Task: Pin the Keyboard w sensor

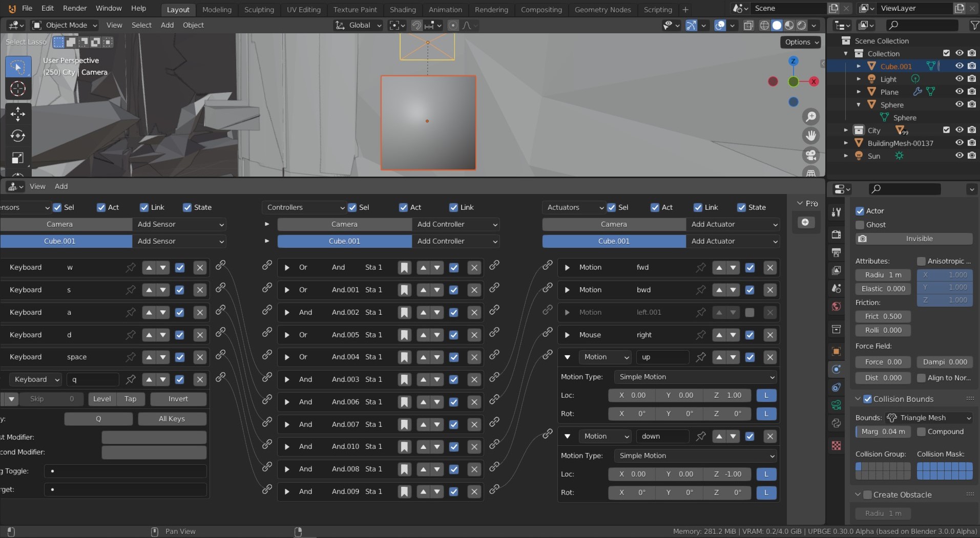Action: click(x=131, y=267)
